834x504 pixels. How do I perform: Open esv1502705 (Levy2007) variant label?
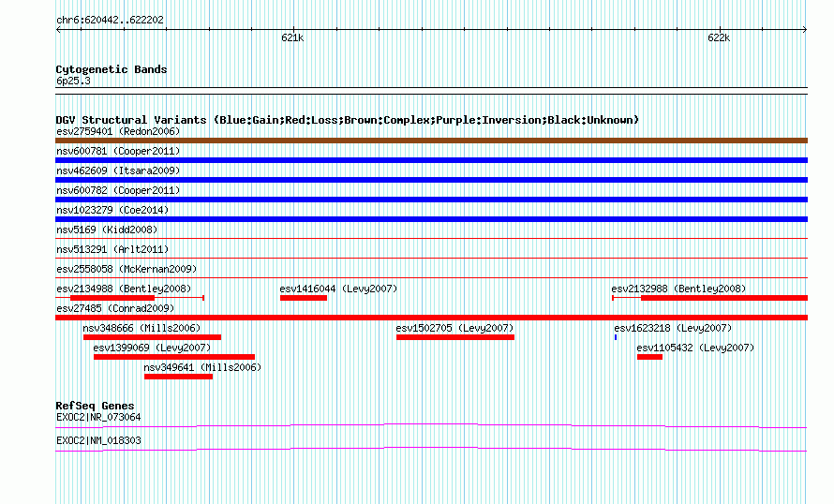(454, 328)
